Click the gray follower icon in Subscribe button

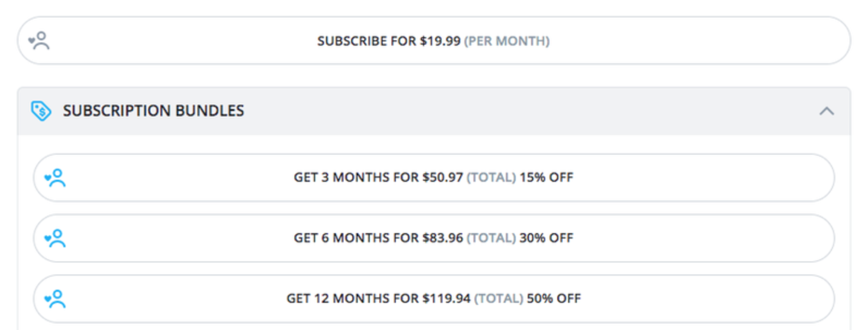(x=39, y=41)
